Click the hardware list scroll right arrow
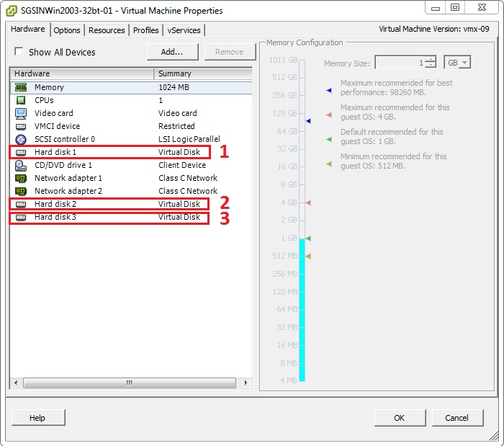This screenshot has width=504, height=446. pyautogui.click(x=246, y=383)
